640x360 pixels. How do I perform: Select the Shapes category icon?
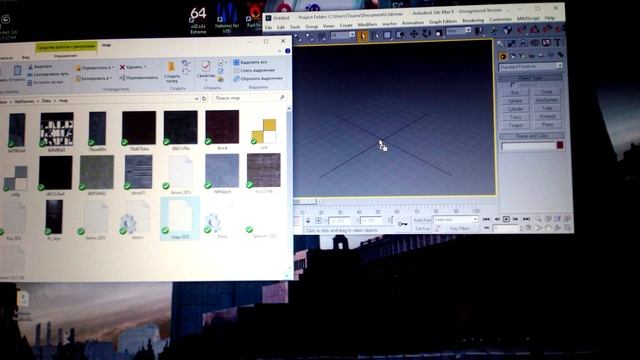[x=513, y=56]
